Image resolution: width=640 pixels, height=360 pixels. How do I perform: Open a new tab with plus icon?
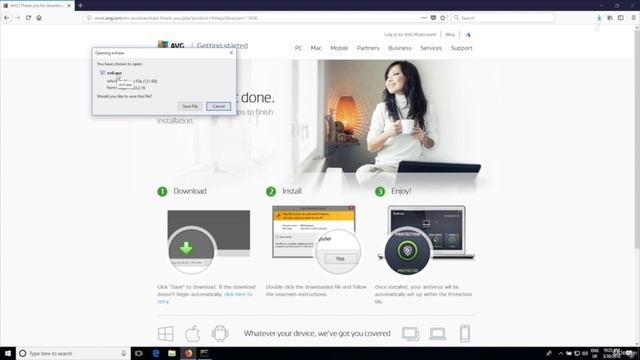80,5
